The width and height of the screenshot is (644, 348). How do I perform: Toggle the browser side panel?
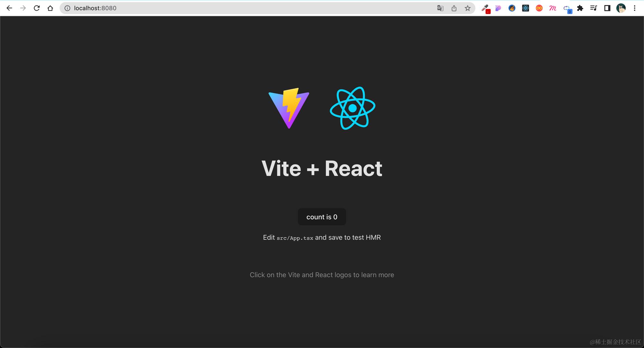pyautogui.click(x=607, y=8)
